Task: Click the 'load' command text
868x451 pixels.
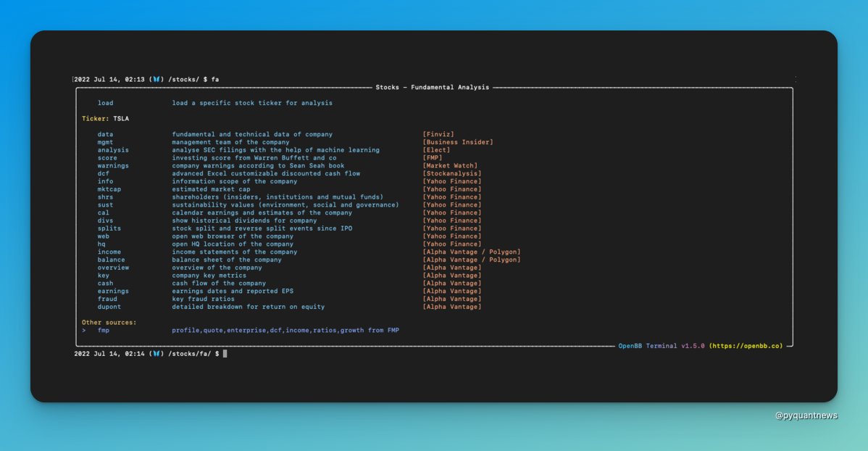Action: coord(105,103)
